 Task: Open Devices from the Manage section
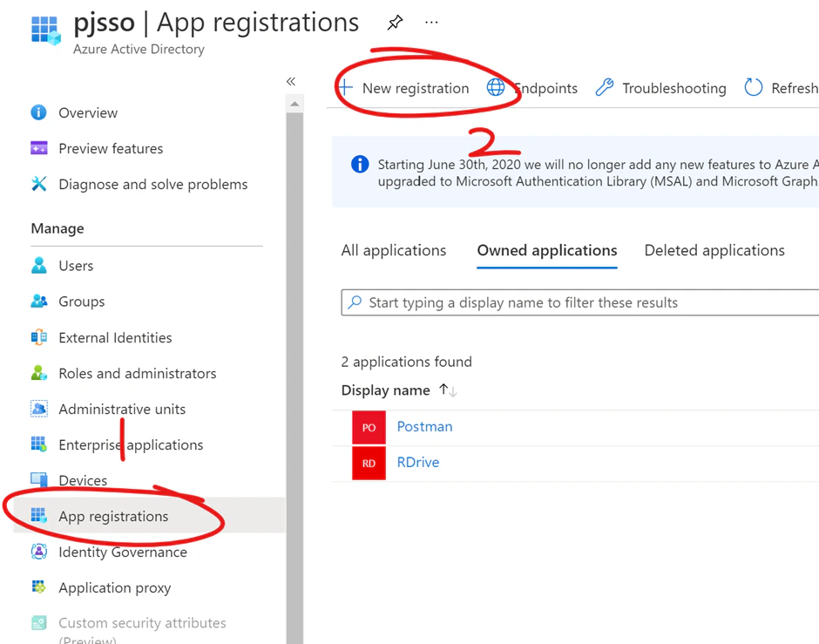[x=83, y=480]
